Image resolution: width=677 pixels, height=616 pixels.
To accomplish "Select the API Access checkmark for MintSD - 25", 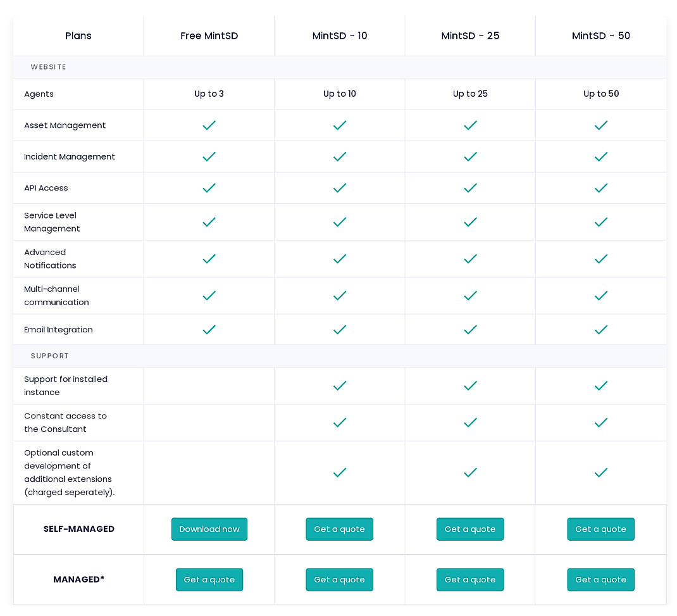I will (x=470, y=187).
